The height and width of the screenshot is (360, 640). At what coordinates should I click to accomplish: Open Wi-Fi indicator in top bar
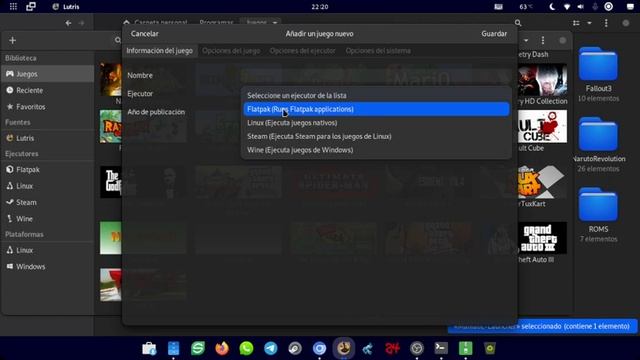coord(567,7)
